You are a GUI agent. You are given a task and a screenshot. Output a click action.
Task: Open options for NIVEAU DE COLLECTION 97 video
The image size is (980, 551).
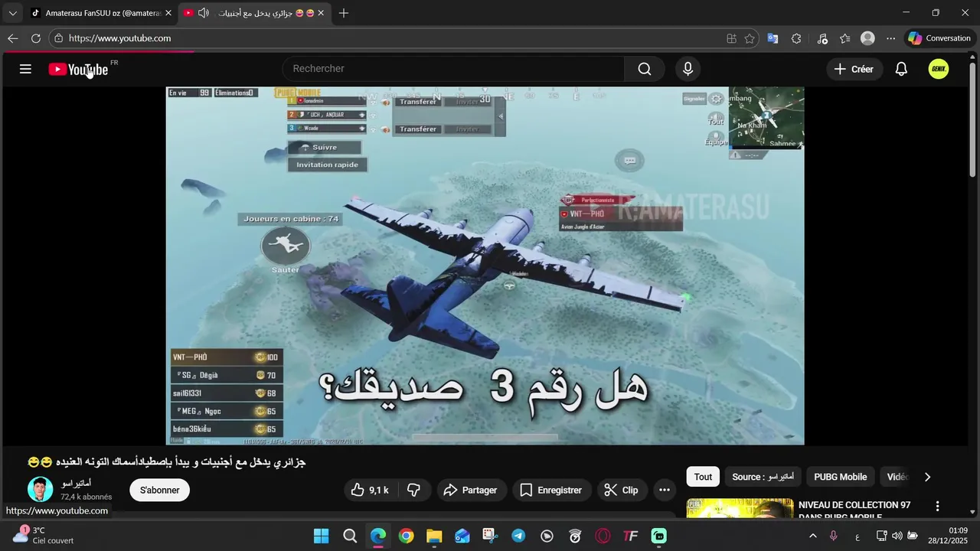937,507
